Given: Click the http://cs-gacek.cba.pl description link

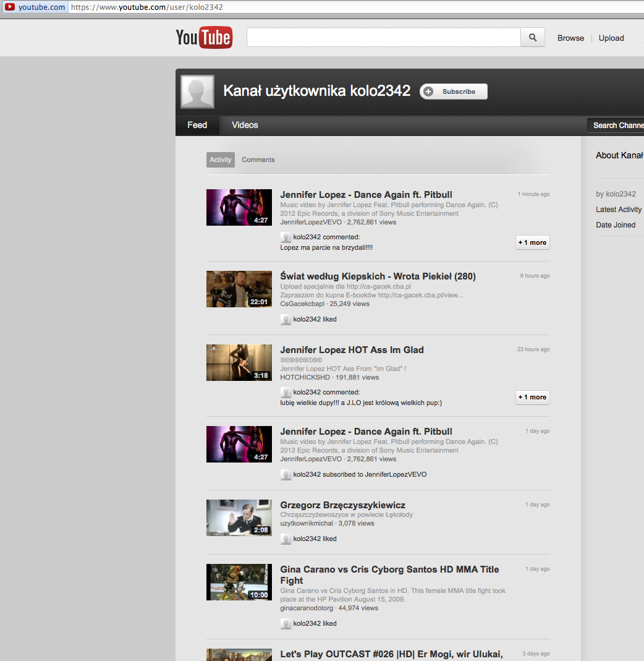Looking at the screenshot, I should coord(378,287).
